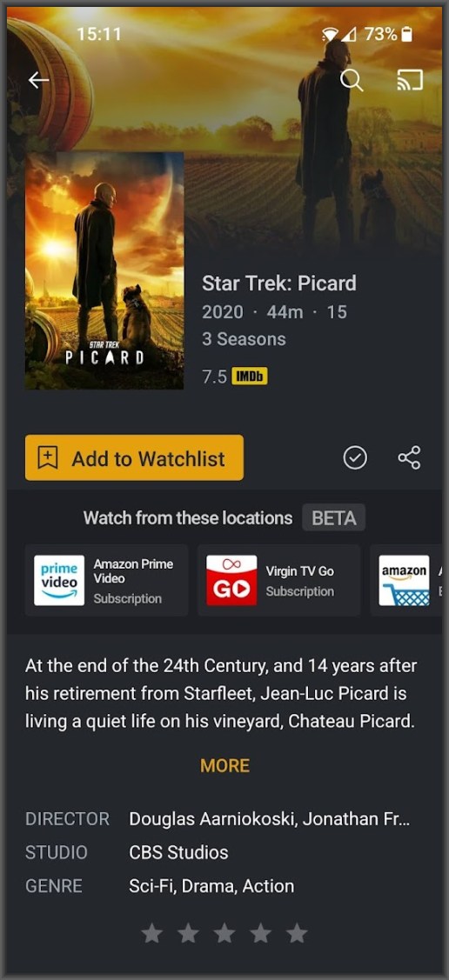Rate the show five stars
Viewport: 449px width, 980px height.
[297, 934]
